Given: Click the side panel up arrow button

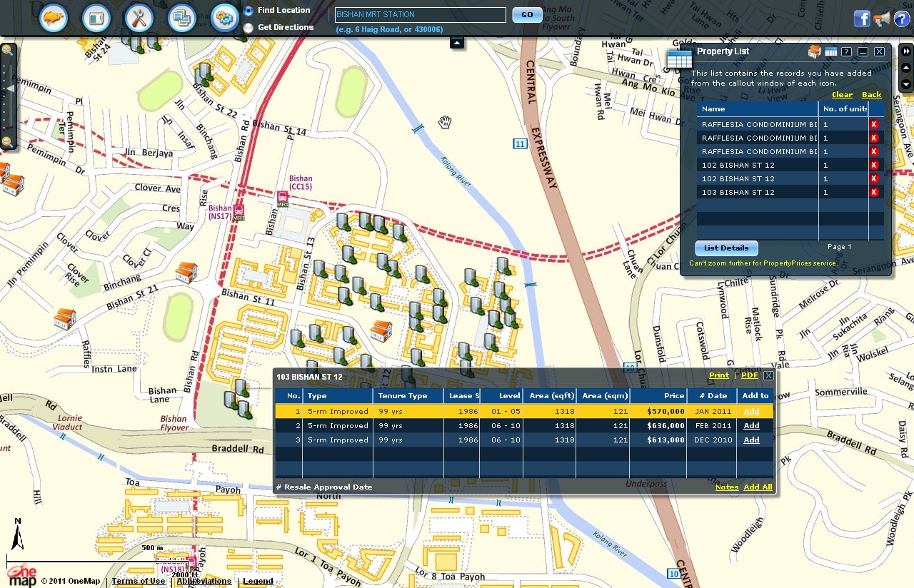Looking at the screenshot, I should 906,68.
